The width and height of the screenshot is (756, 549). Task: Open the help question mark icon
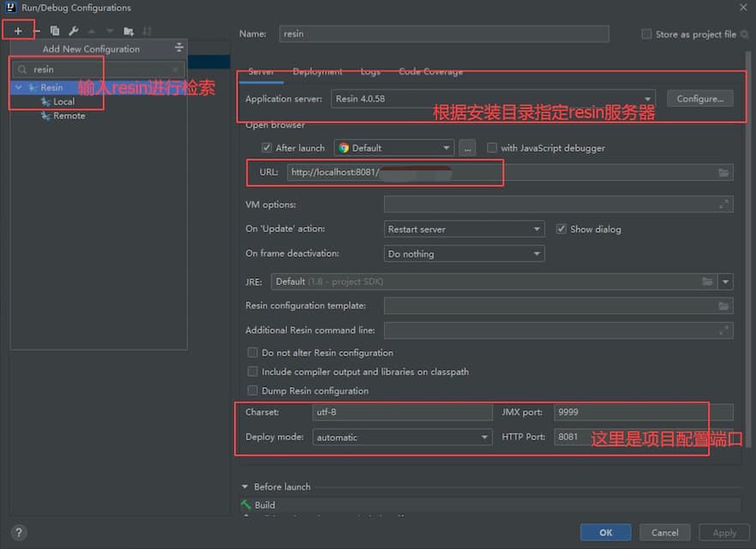click(x=19, y=533)
